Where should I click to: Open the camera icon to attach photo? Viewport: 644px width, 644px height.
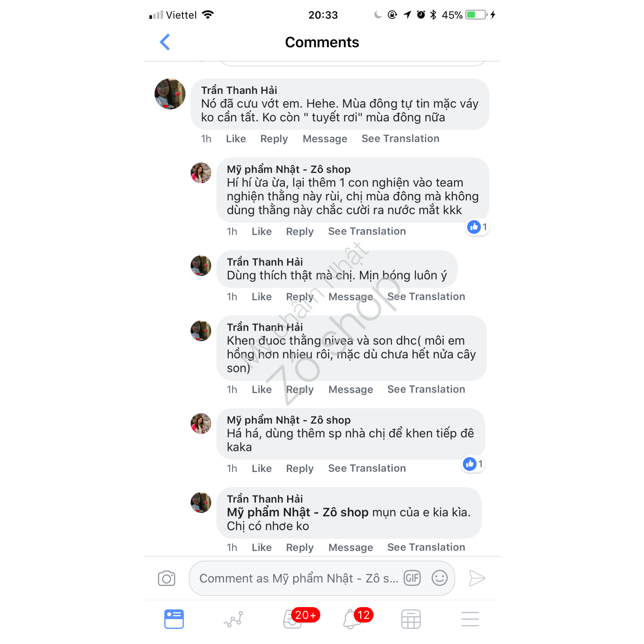pos(166,578)
